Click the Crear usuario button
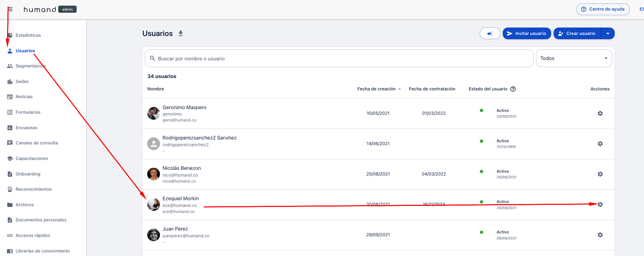The image size is (644, 256). pos(577,34)
